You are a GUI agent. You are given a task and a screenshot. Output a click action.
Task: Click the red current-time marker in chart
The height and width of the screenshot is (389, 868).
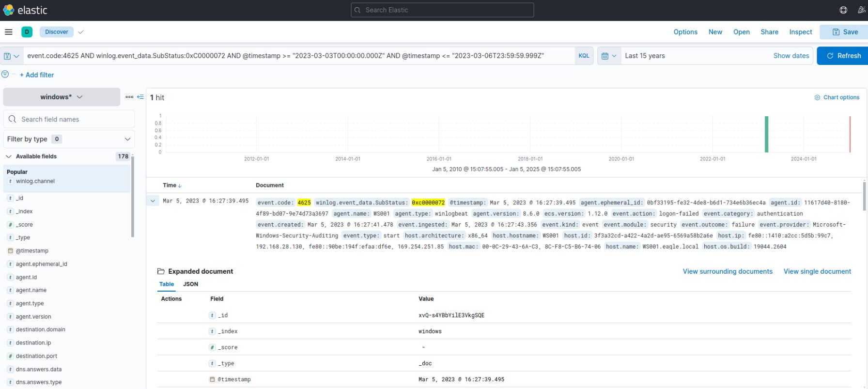pyautogui.click(x=850, y=134)
